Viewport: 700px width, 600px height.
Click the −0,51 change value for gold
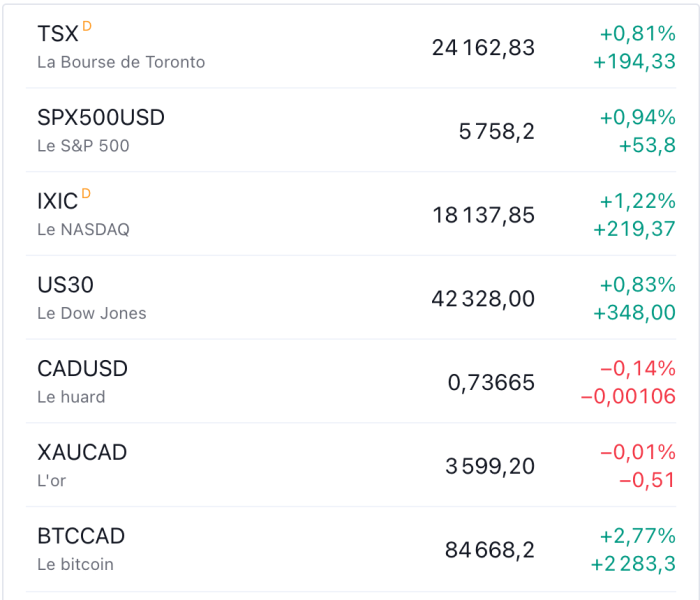(x=647, y=481)
